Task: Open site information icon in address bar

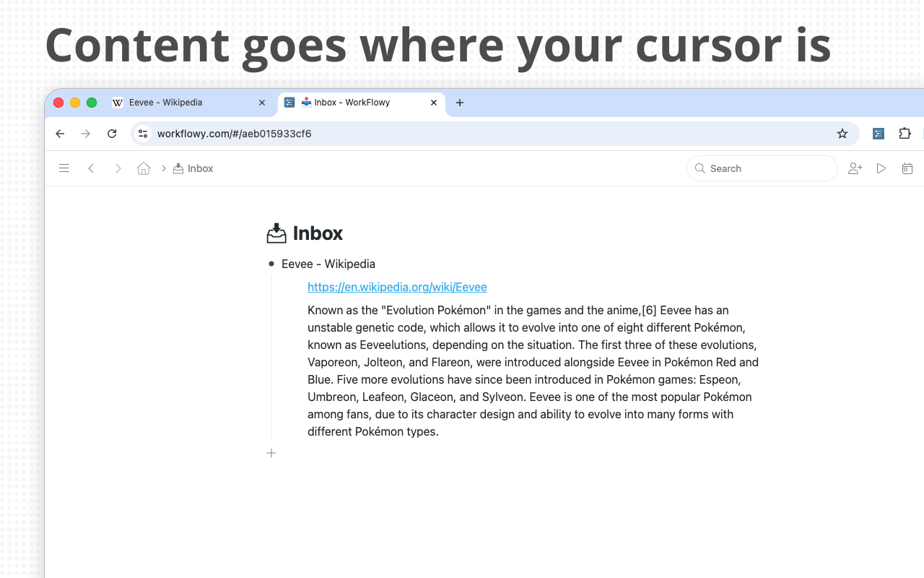Action: point(143,134)
